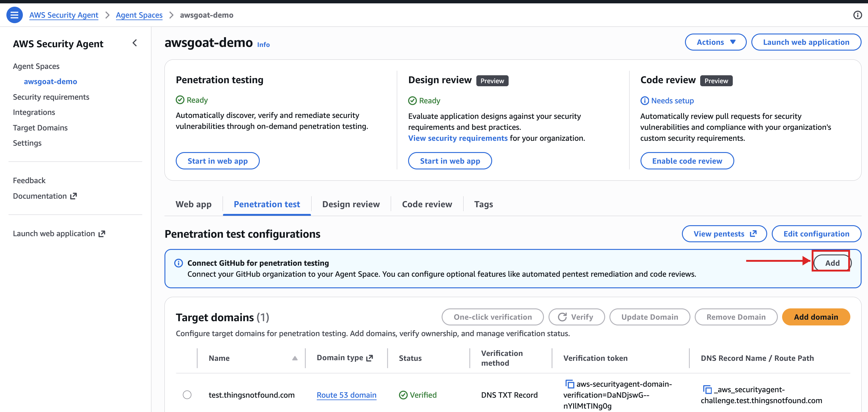The image size is (868, 412).
Task: Collapse the AWS Security Agent sidebar
Action: [134, 43]
